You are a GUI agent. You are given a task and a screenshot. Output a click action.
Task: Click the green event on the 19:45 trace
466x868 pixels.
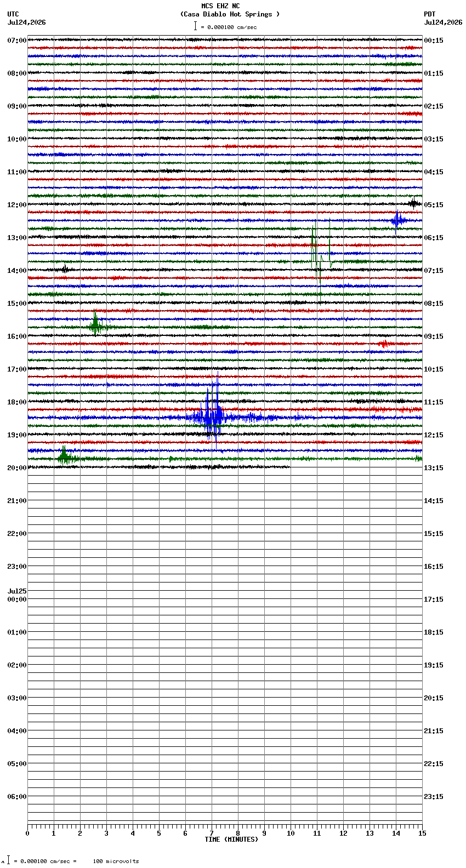(x=66, y=456)
